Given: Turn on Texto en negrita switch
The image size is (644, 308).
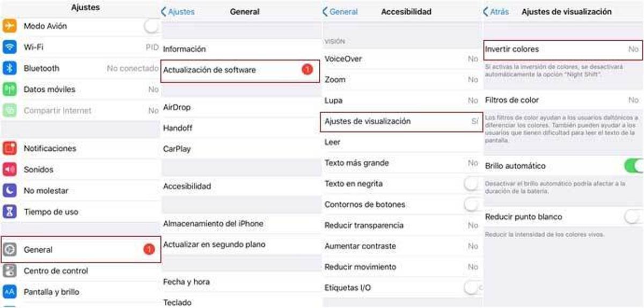Looking at the screenshot, I should point(472,184).
